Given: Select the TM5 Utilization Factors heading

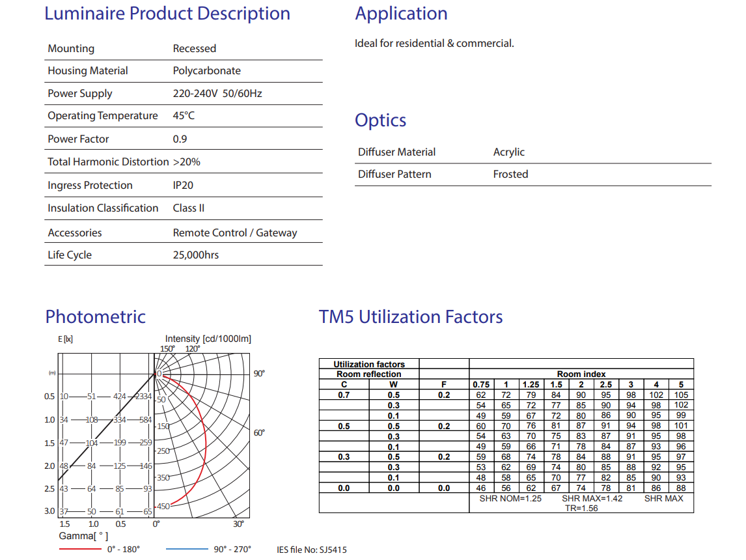Looking at the screenshot, I should (411, 317).
